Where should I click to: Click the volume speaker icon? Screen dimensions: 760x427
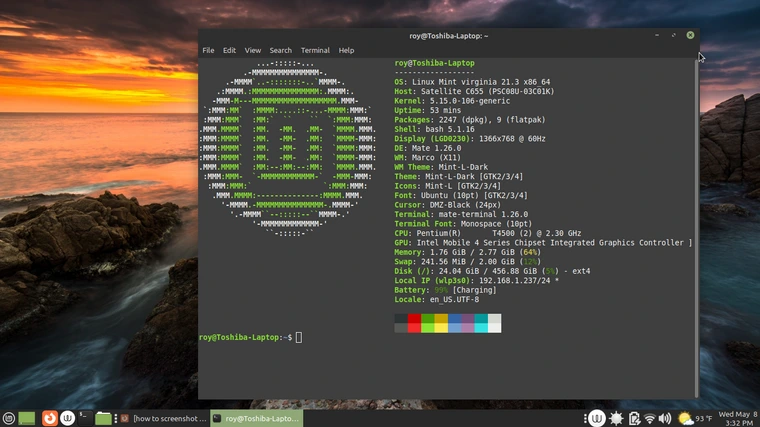pos(665,418)
